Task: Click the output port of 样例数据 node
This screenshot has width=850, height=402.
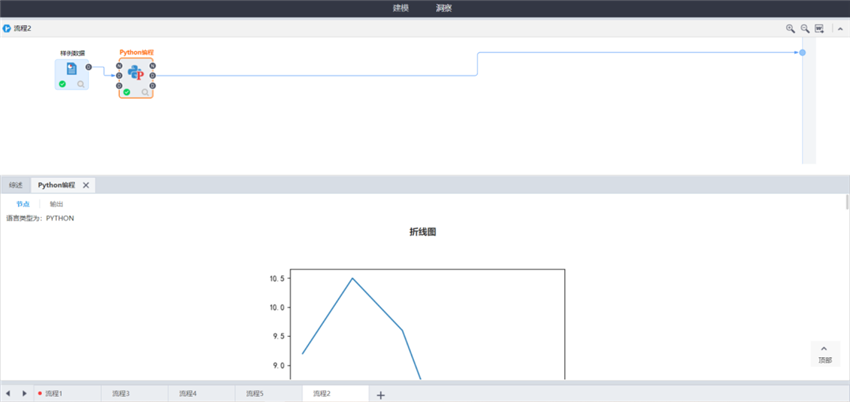Action: [x=89, y=67]
